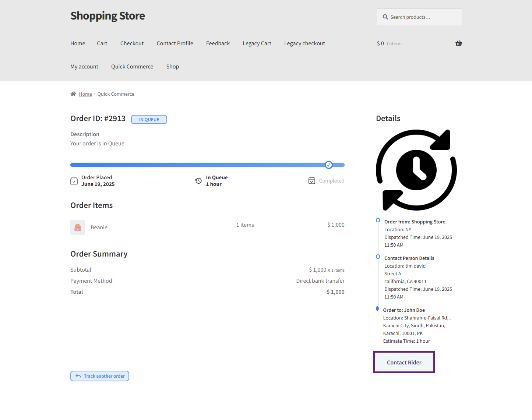
Task: Click the In Queue clock icon
Action: (x=198, y=181)
